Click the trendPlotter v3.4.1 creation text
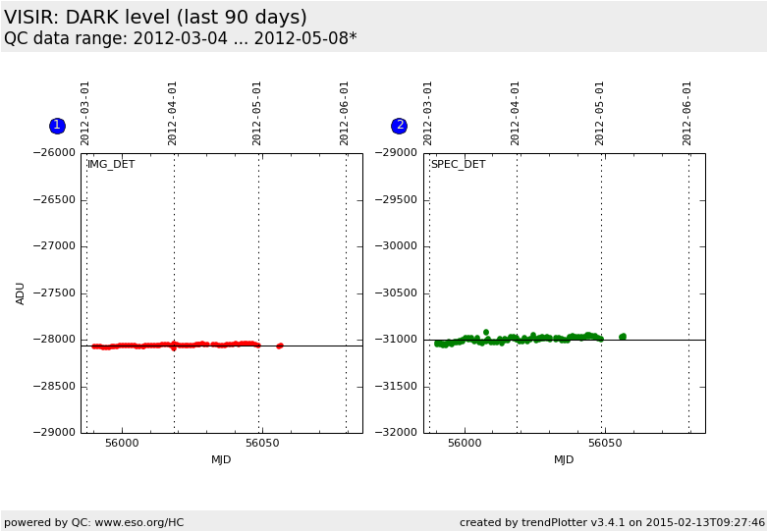 pyautogui.click(x=612, y=522)
